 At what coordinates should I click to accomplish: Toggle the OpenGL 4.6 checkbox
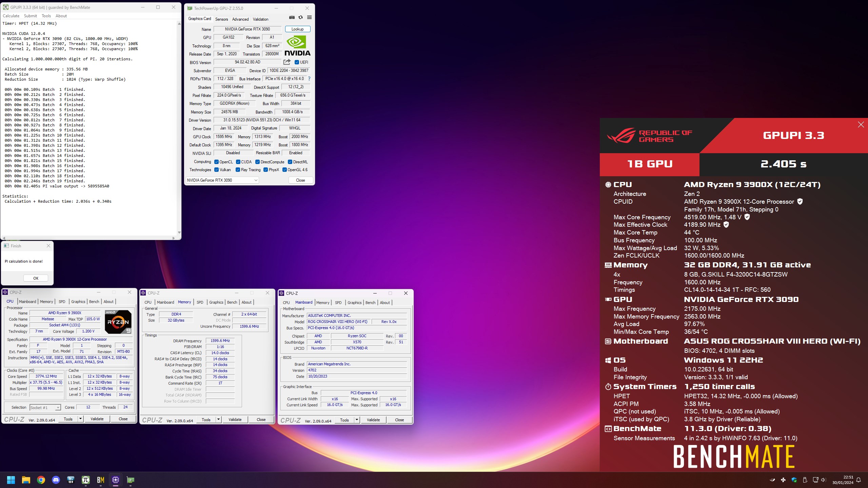284,170
